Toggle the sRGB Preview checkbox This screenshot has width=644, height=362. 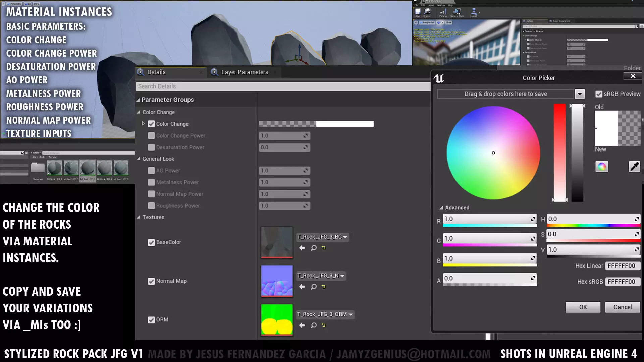pos(599,94)
